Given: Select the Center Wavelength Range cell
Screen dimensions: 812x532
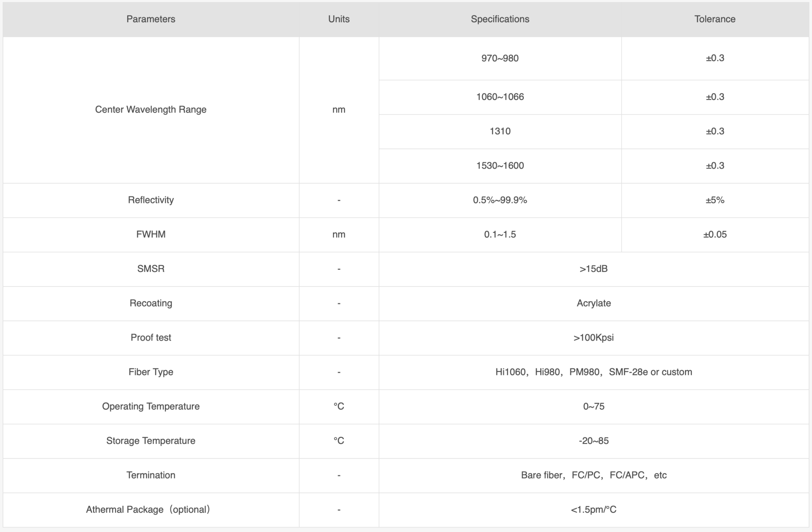Looking at the screenshot, I should (151, 109).
